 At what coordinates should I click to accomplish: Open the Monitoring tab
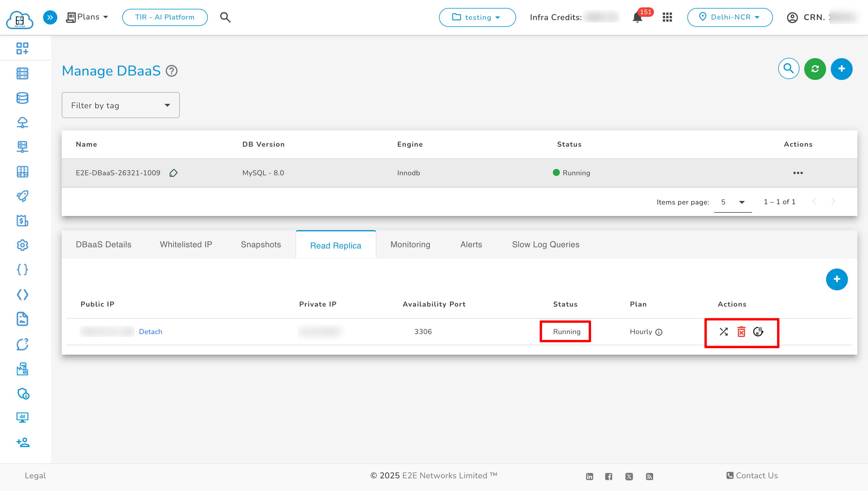point(410,245)
